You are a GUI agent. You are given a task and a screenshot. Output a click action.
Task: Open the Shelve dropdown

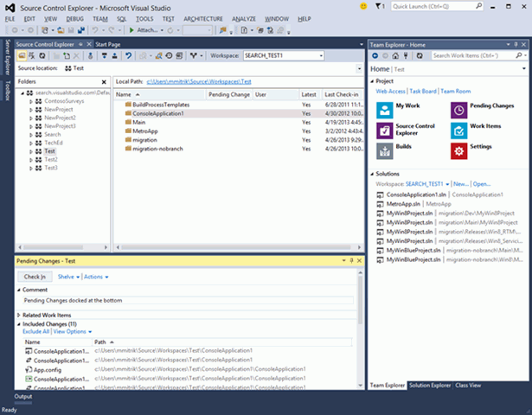click(68, 277)
